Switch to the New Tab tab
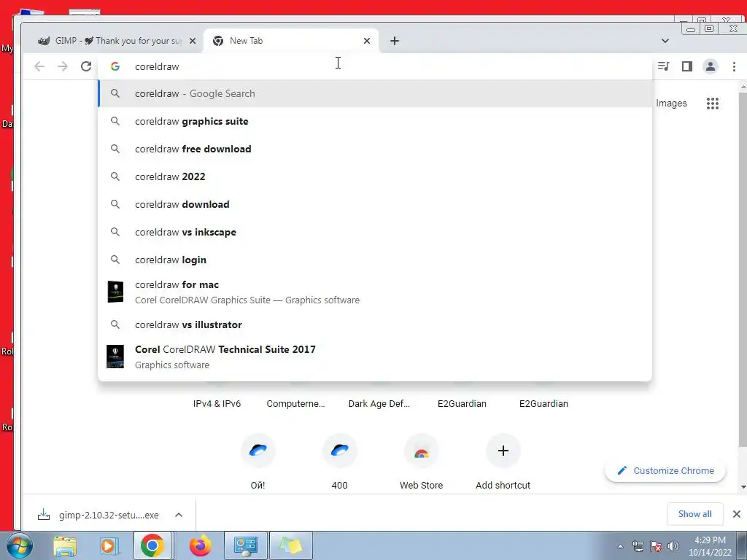The image size is (747, 560). (x=290, y=41)
